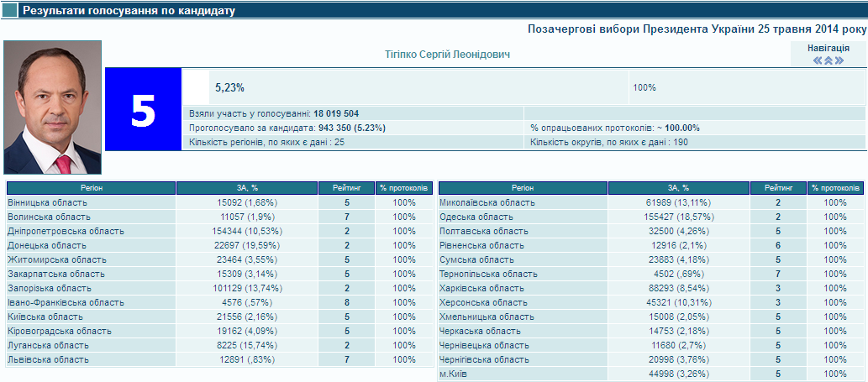This screenshot has width=868, height=382.
Task: Click the Навігація label
Action: [828, 48]
